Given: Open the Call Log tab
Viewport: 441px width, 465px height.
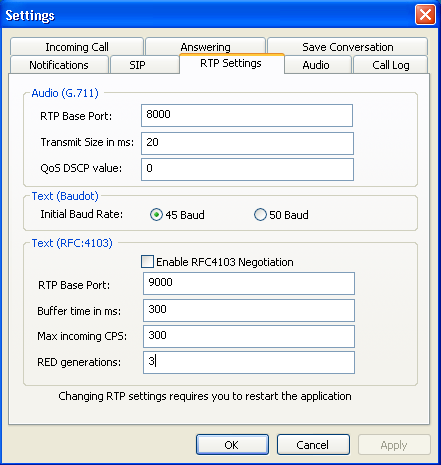Looking at the screenshot, I should tap(391, 65).
